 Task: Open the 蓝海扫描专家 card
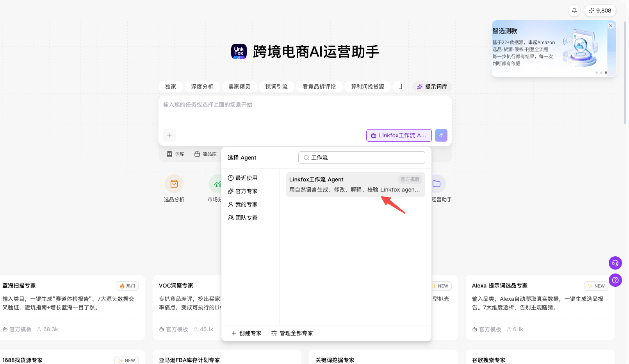[72, 307]
